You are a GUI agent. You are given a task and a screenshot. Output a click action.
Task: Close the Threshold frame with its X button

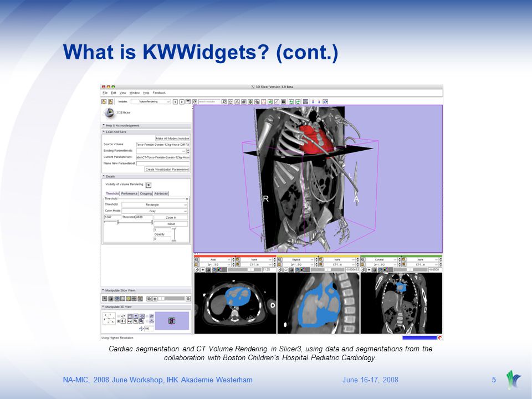pyautogui.click(x=187, y=199)
